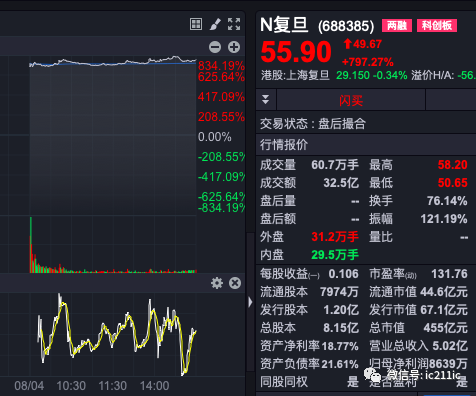This screenshot has height=396, width=476.
Task: Click the current price 55.90
Action: tap(296, 52)
